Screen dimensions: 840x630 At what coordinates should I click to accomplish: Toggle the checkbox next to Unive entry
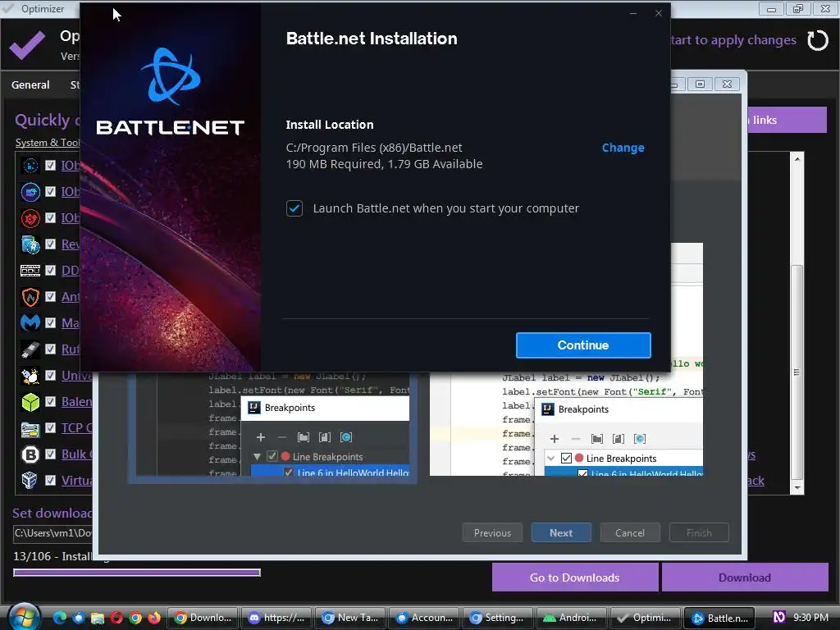[50, 375]
